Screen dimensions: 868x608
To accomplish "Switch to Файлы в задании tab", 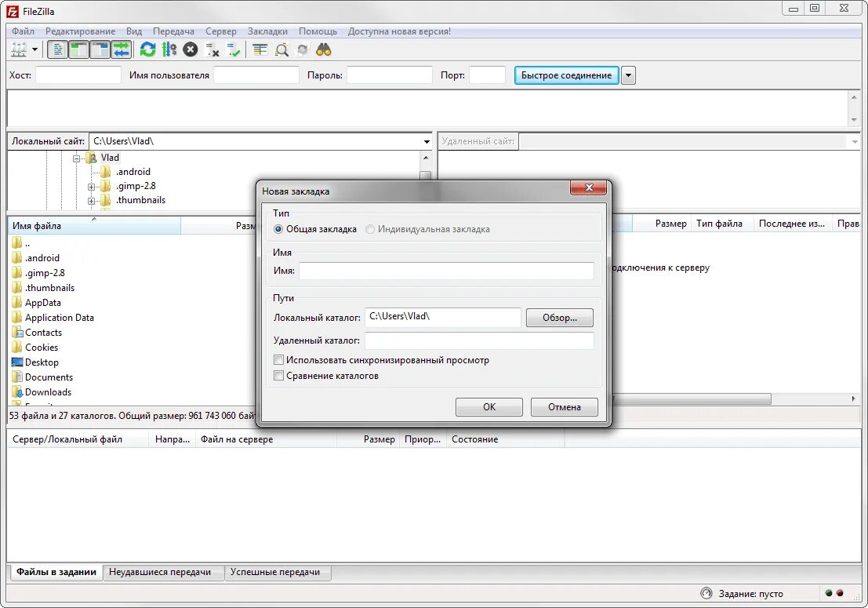I will pos(56,572).
